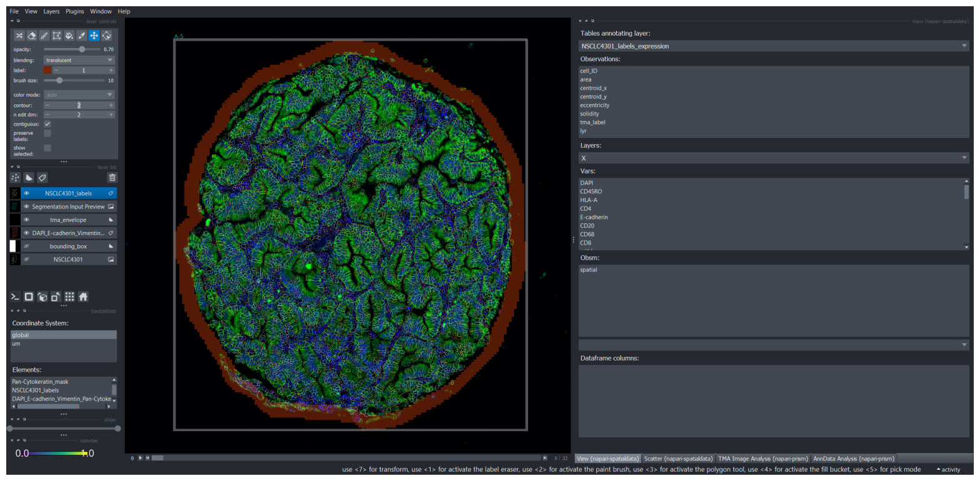The width and height of the screenshot is (980, 481).
Task: Open the View menu
Action: [x=31, y=11]
